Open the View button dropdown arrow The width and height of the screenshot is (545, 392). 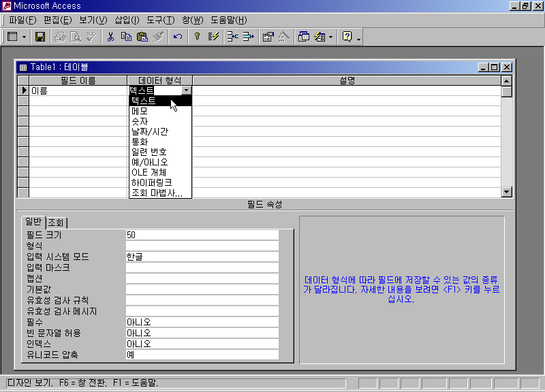[x=24, y=37]
